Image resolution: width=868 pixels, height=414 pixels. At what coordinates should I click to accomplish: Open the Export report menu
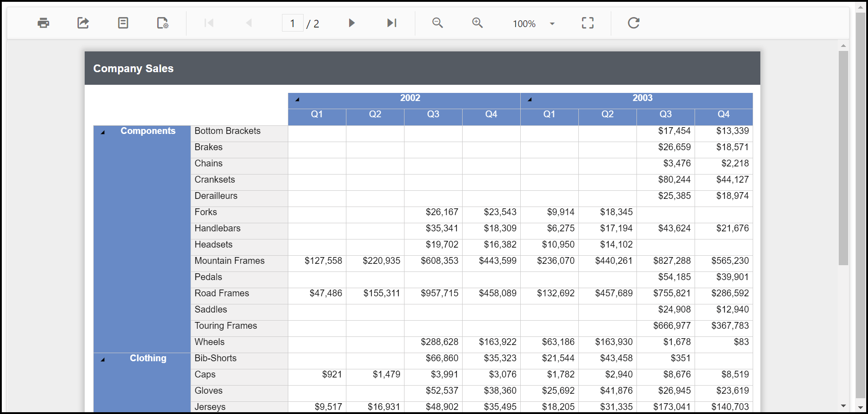pos(83,23)
